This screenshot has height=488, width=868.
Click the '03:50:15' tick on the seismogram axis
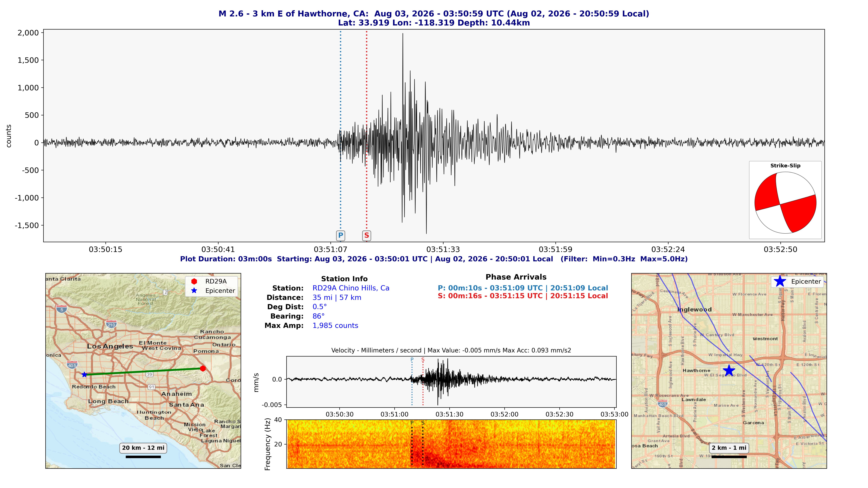tap(105, 250)
